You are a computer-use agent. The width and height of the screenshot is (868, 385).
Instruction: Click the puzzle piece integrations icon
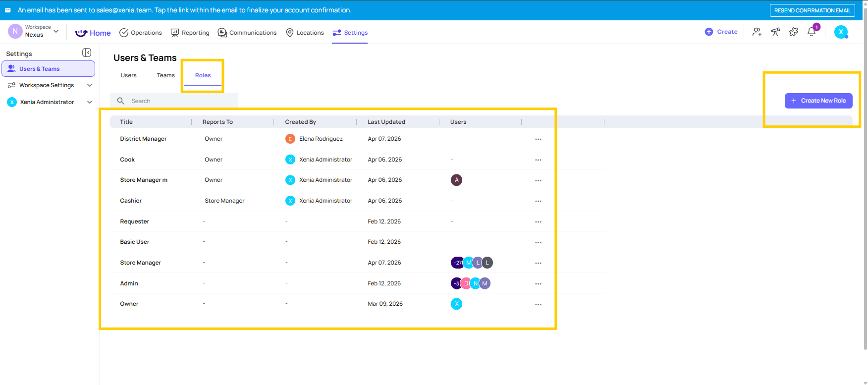point(794,32)
